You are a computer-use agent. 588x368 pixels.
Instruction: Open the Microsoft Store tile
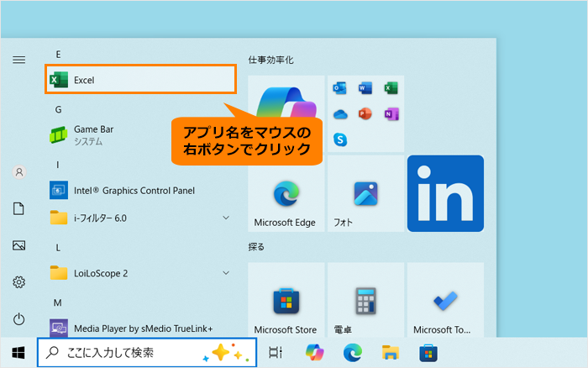click(x=286, y=300)
